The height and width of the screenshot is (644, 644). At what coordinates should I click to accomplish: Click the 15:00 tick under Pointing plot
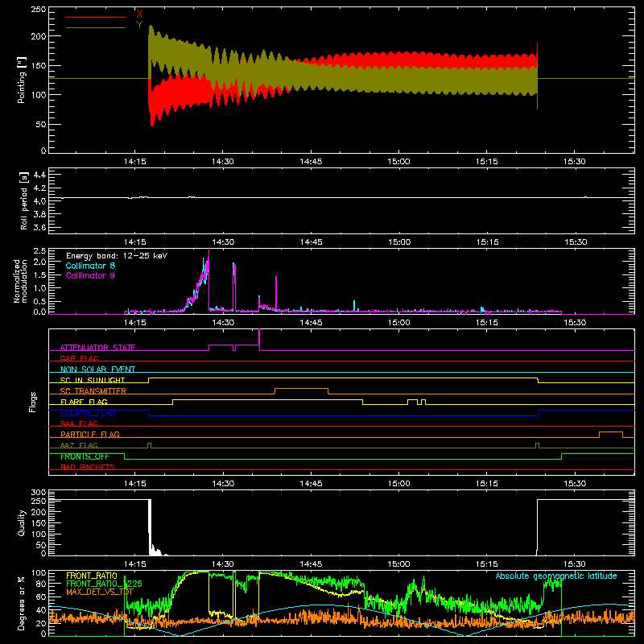pyautogui.click(x=398, y=162)
